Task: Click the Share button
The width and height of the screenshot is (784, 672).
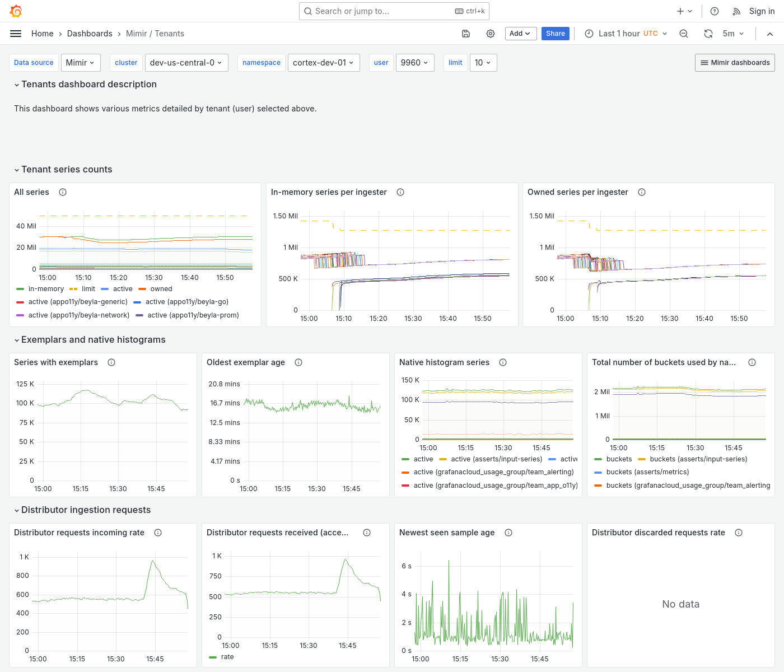Action: tap(555, 34)
